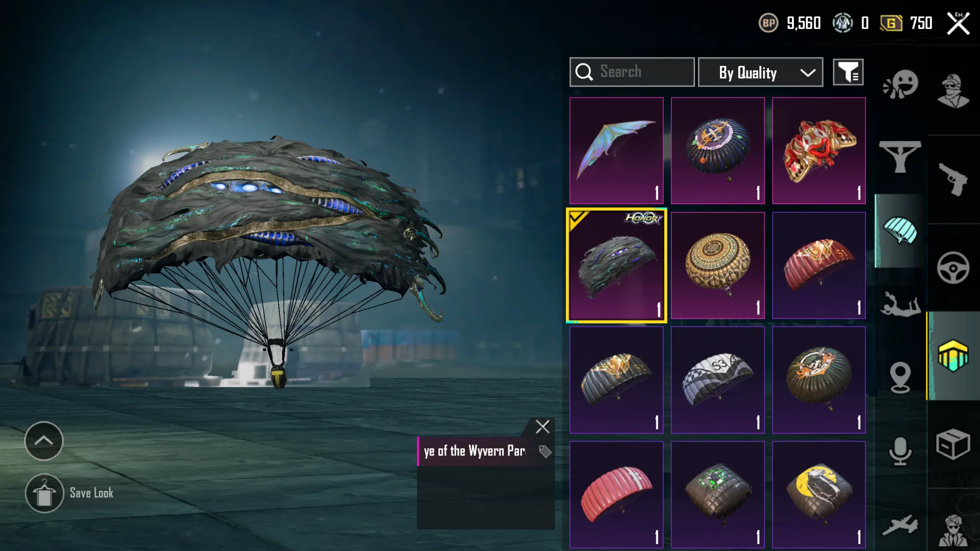The height and width of the screenshot is (551, 980).
Task: Expand the By Quality sort dropdown
Action: pyautogui.click(x=761, y=72)
